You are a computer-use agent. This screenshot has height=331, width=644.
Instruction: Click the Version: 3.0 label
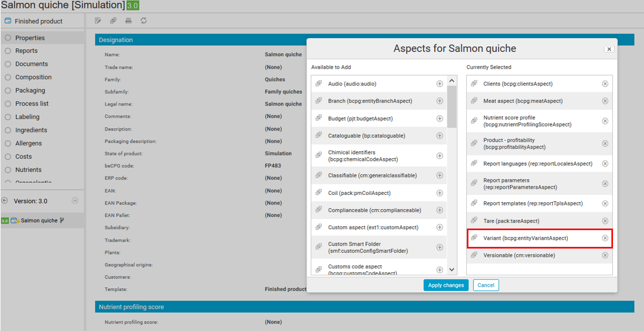30,201
